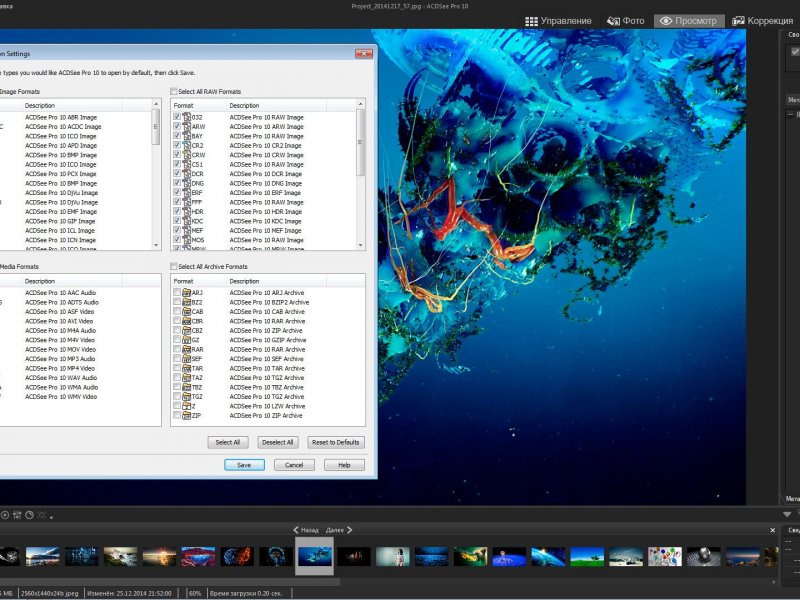Close the Settings dialog with red X
The image size is (800, 600).
tap(364, 54)
